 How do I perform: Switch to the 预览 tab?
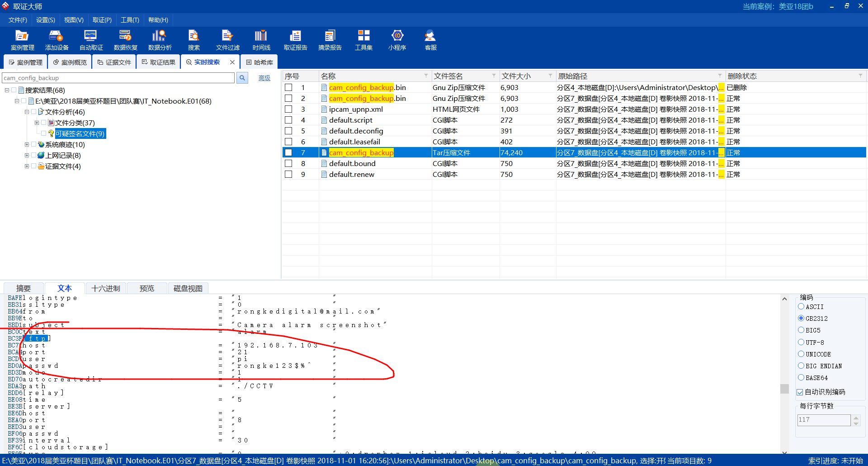click(147, 288)
